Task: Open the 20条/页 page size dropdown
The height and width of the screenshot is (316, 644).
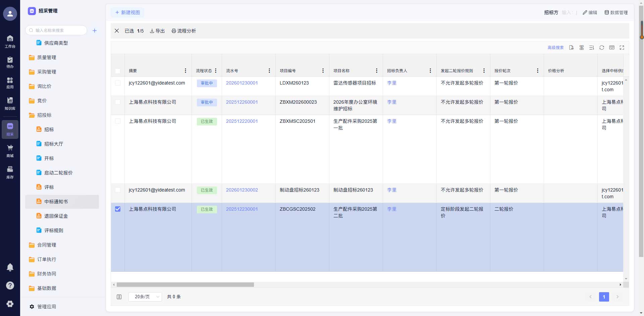Action: [145, 297]
